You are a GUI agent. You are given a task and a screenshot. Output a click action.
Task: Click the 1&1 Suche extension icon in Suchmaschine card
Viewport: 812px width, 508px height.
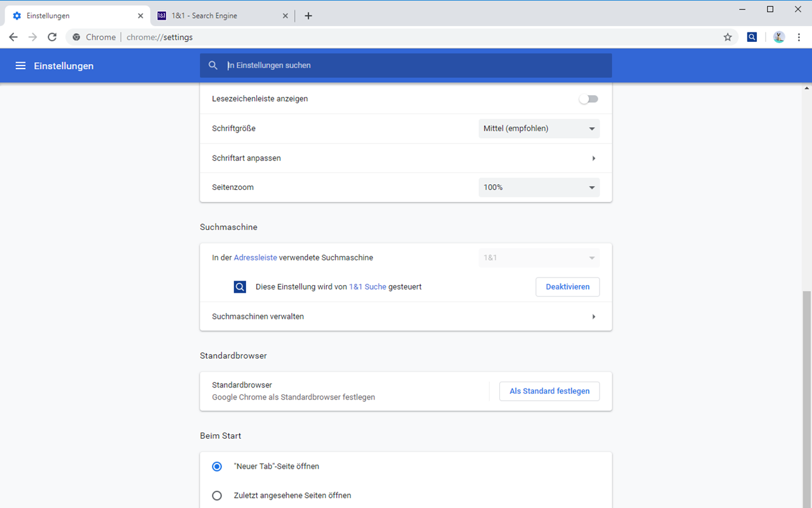tap(240, 287)
